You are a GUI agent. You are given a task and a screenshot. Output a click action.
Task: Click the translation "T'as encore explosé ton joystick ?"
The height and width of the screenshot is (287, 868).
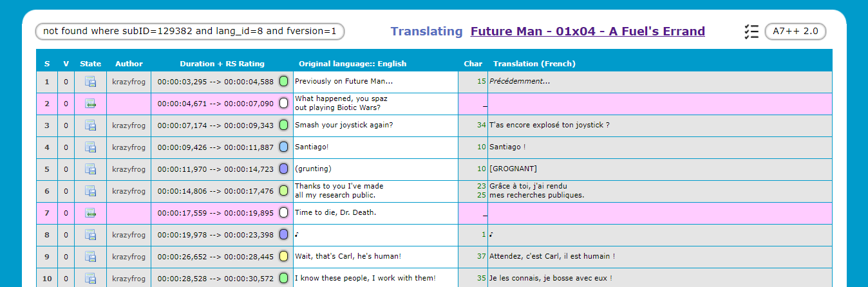pyautogui.click(x=549, y=125)
